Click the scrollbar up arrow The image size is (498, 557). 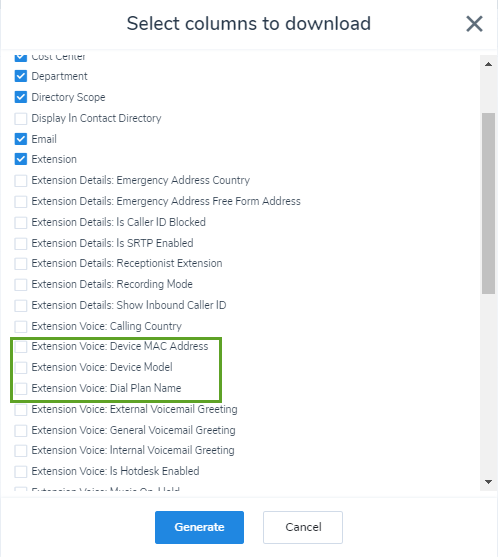coord(488,64)
